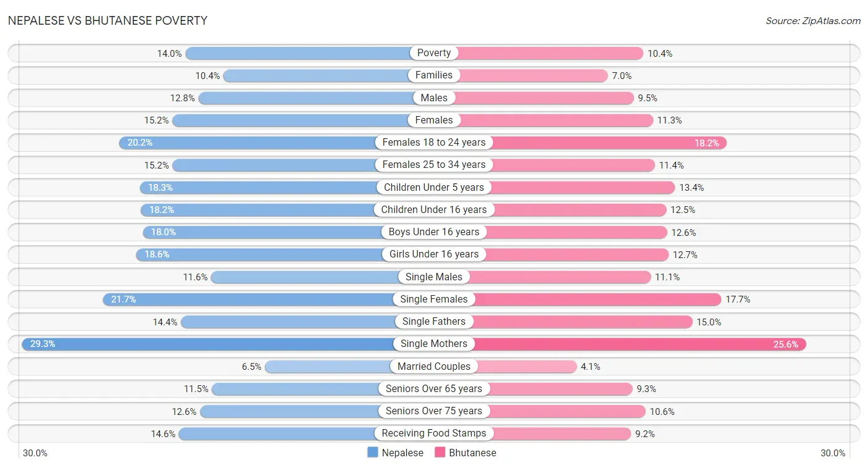Click the Nepalese Girls Under 16 bar
This screenshot has height=468, width=868.
tap(259, 254)
